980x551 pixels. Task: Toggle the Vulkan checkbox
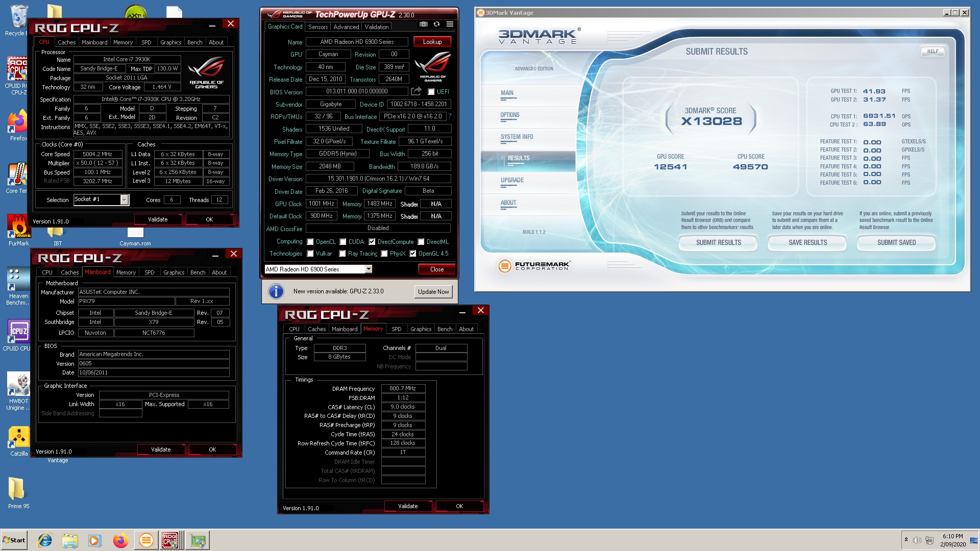[x=310, y=254]
